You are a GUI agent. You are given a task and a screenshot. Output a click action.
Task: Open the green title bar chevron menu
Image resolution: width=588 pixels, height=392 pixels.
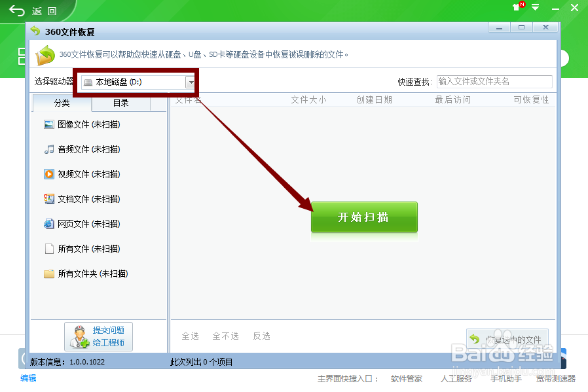tap(535, 8)
